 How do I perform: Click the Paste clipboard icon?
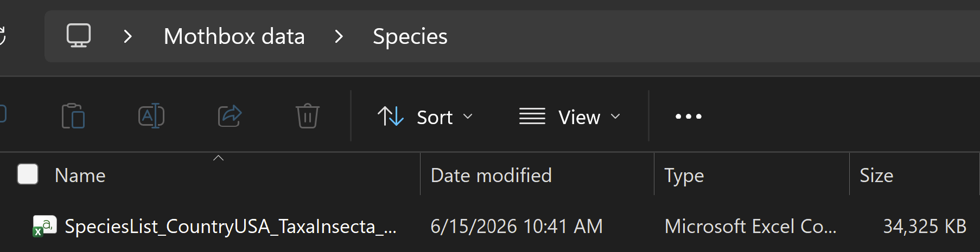tap(73, 115)
